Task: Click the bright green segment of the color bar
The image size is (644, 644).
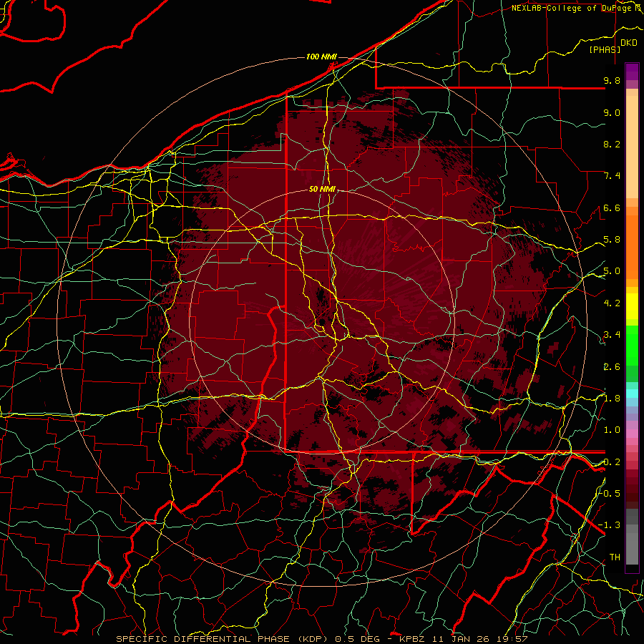Action: coord(632,345)
